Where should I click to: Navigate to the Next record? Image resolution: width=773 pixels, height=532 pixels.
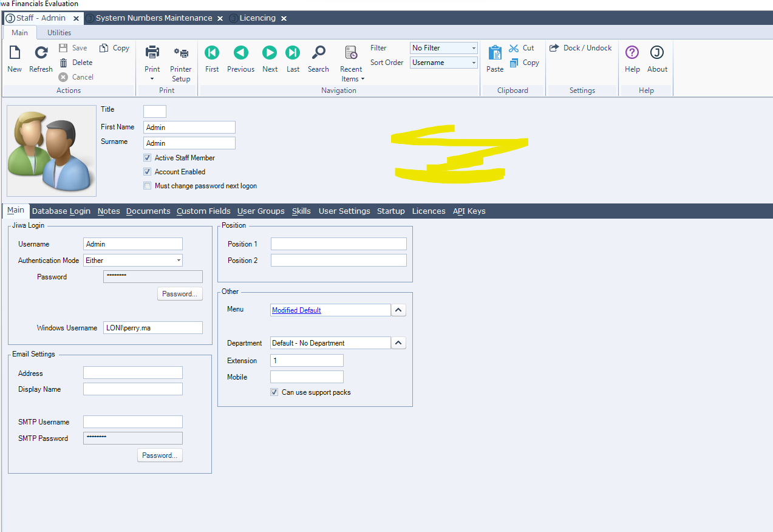tap(270, 53)
